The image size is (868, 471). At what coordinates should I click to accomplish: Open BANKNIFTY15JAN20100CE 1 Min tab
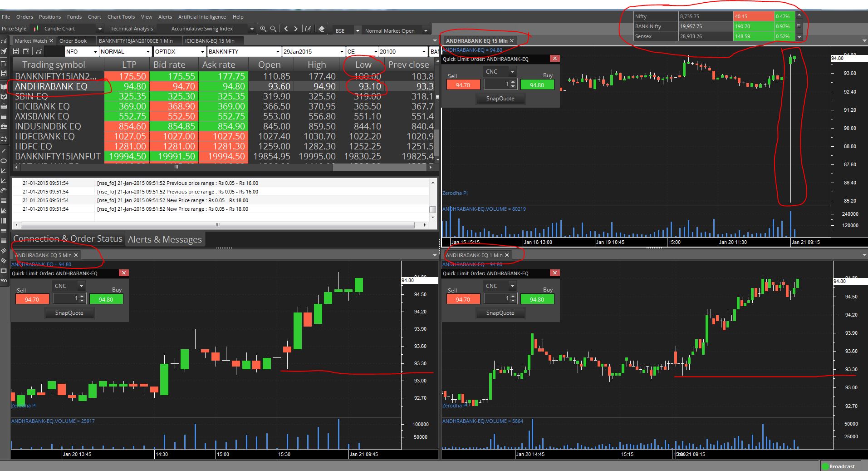136,41
